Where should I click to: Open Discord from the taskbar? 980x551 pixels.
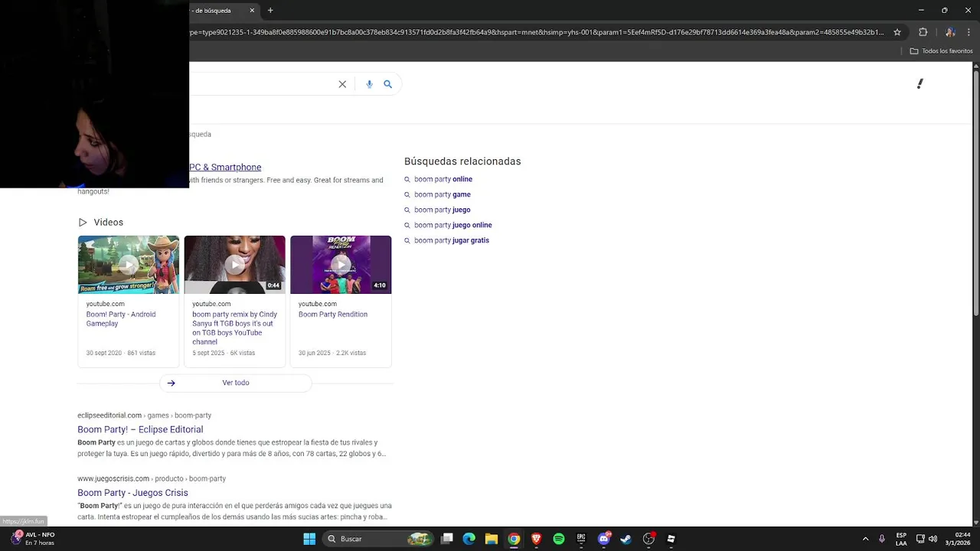click(603, 539)
